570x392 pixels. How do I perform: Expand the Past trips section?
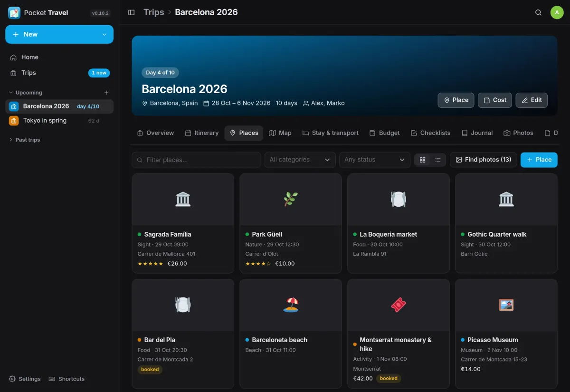(x=24, y=140)
